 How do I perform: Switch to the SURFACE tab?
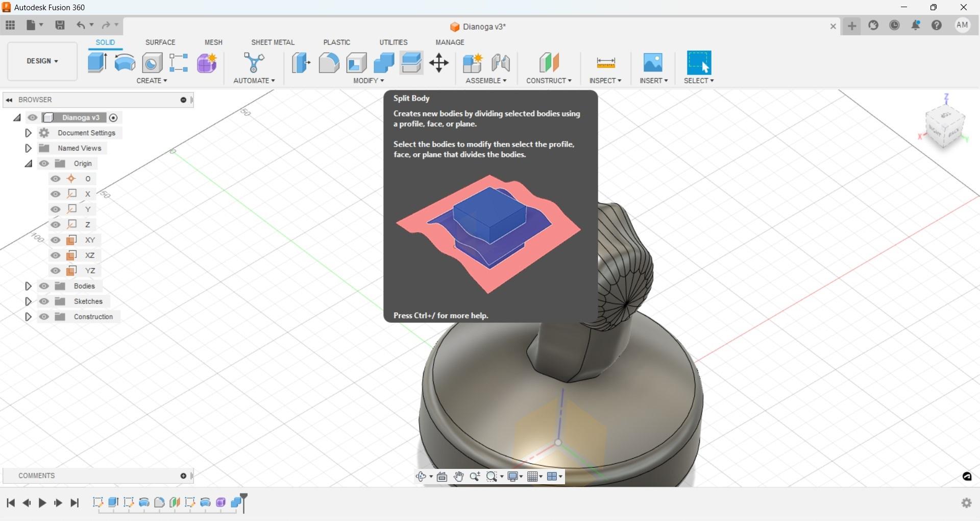coord(160,42)
